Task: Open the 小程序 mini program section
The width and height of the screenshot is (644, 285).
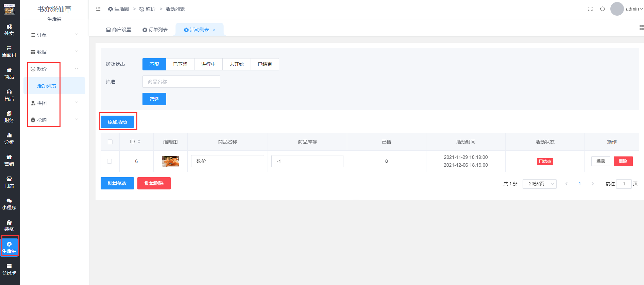Action: [x=9, y=204]
